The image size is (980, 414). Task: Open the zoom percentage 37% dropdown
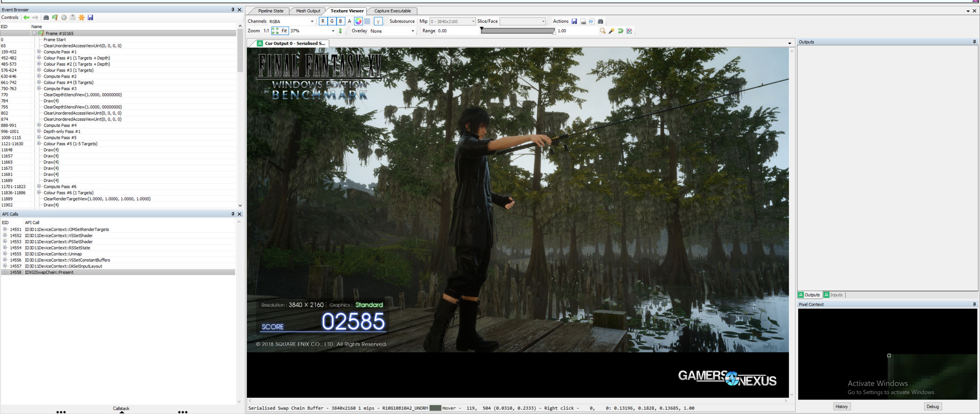pos(312,31)
